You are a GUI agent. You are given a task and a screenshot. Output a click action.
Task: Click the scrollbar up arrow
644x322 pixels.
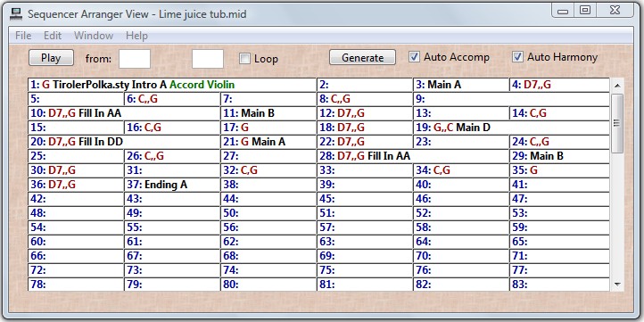tap(617, 86)
